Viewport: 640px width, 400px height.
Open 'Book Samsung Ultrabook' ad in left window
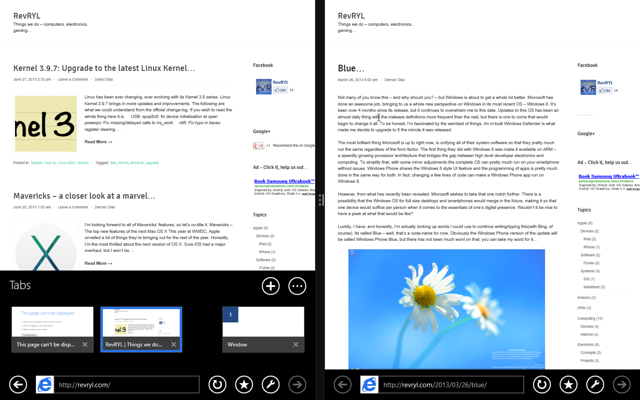coord(284,181)
